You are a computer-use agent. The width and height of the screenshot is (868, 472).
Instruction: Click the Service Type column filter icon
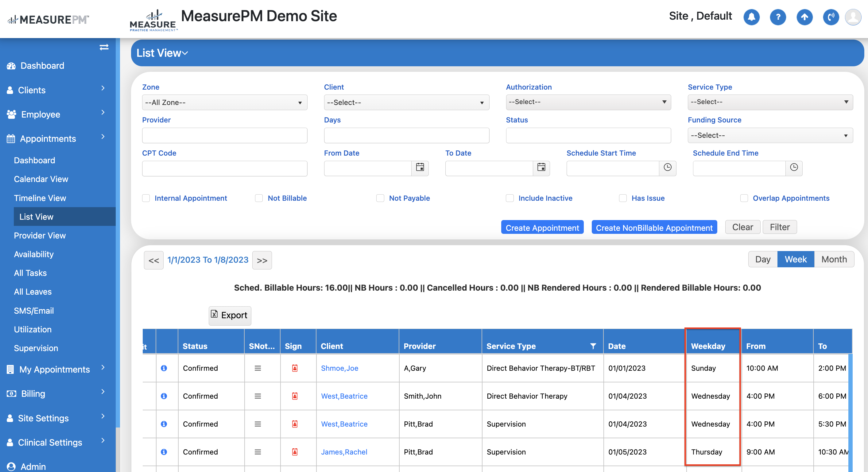[x=593, y=346]
